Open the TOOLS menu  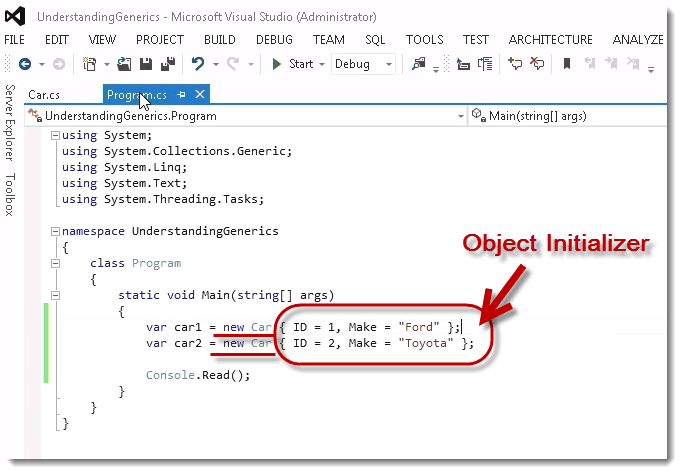coord(425,40)
